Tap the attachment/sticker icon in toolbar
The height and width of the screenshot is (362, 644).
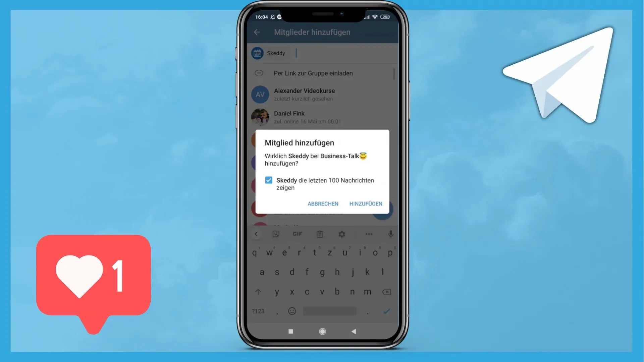click(275, 234)
